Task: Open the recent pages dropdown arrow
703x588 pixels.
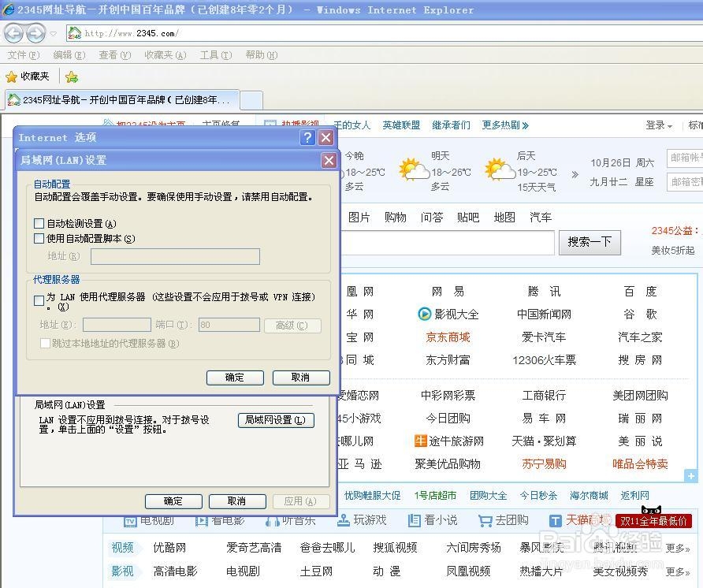Action: point(54,34)
